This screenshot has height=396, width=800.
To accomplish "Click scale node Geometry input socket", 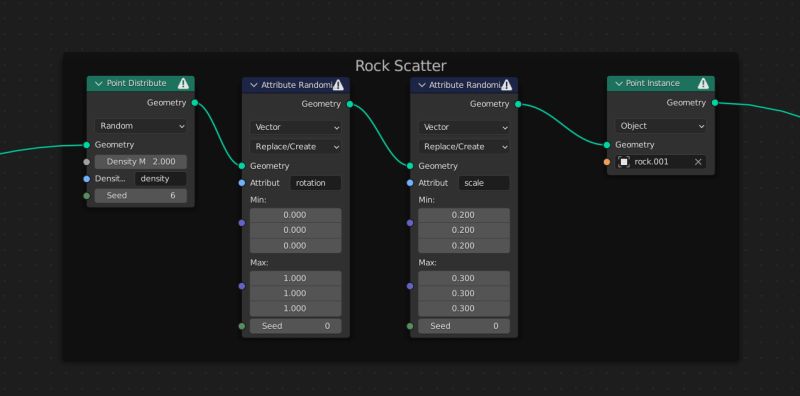I will [410, 166].
